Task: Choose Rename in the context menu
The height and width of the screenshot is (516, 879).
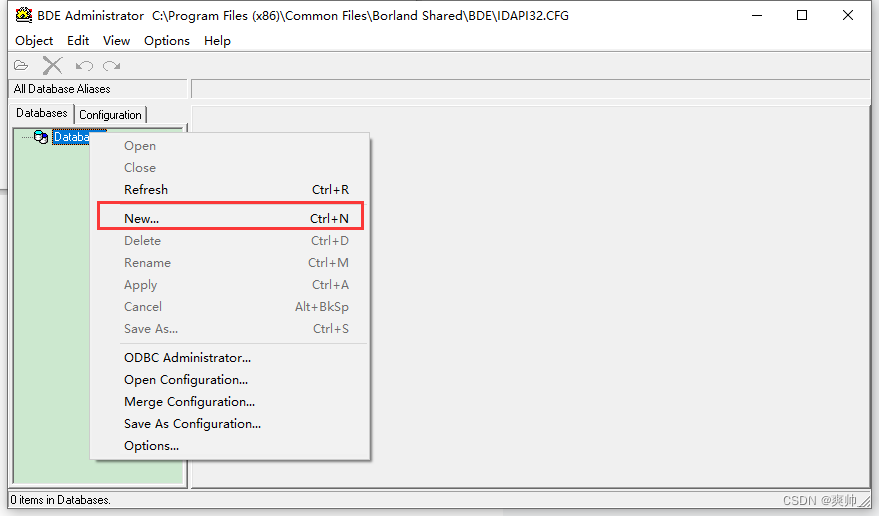Action: (x=230, y=262)
